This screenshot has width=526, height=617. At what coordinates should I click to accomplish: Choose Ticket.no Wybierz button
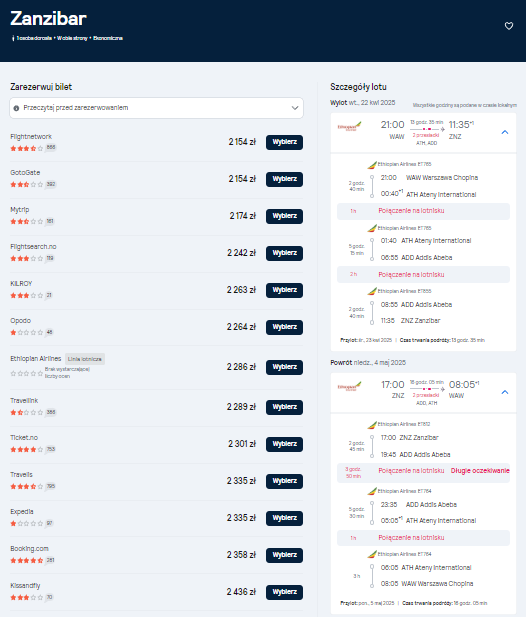coord(284,444)
